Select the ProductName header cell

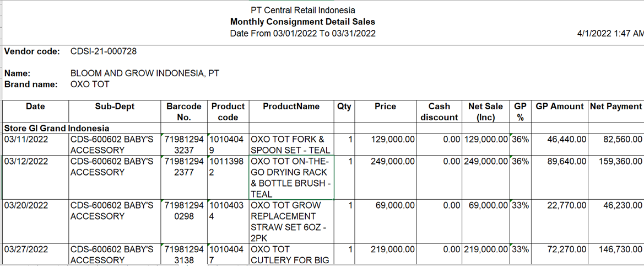click(291, 111)
